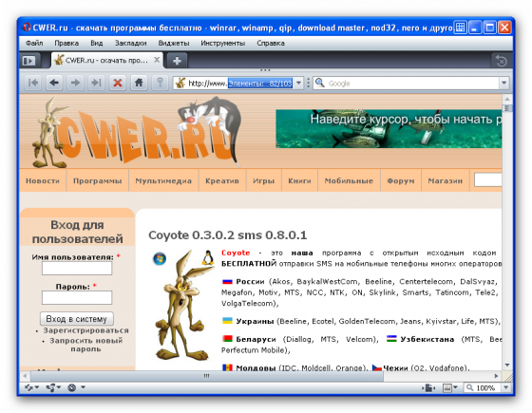Click the fish banner advertisement
Image resolution: width=532 pixels, height=413 pixels.
pos(389,129)
